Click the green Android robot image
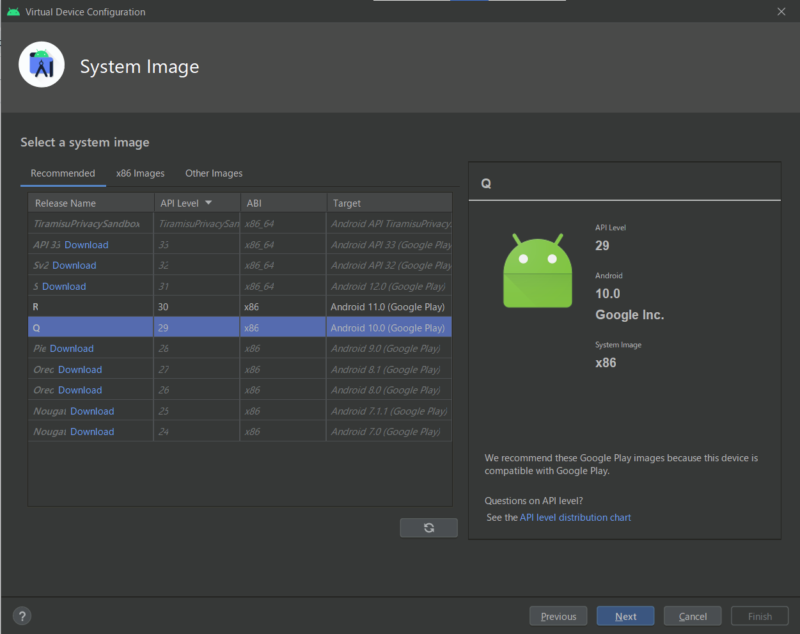Image resolution: width=800 pixels, height=634 pixels. coord(537,270)
